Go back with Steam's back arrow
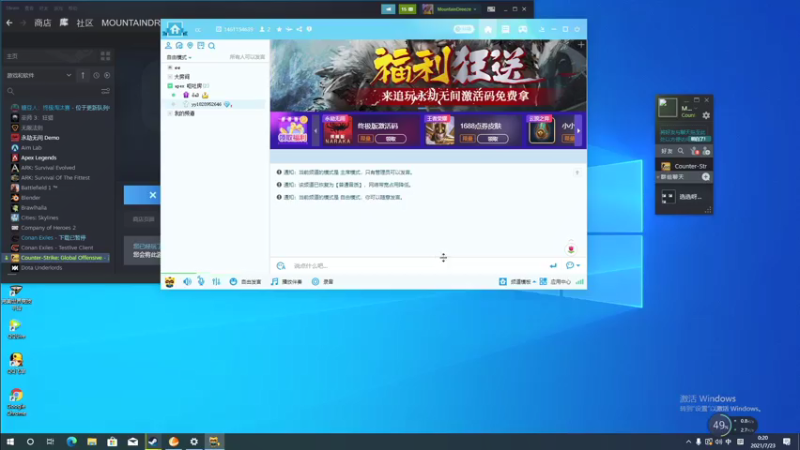Screen dimensions: 800x450 pos(9,23)
